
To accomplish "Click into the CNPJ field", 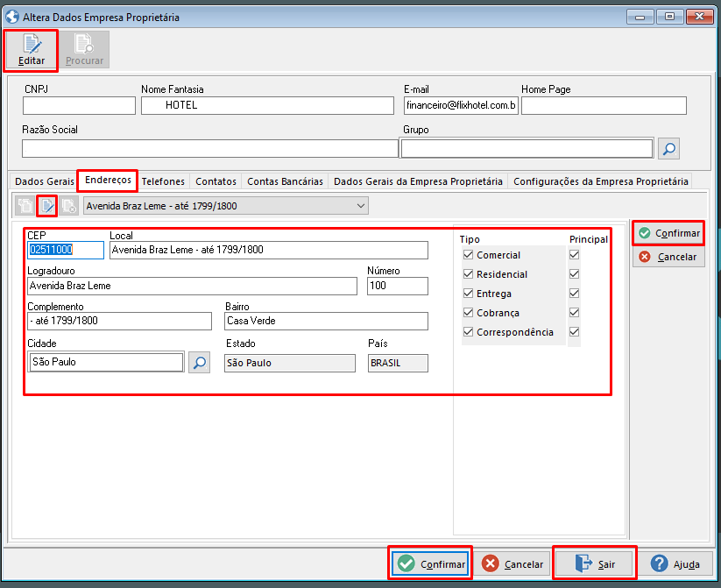I will [79, 105].
